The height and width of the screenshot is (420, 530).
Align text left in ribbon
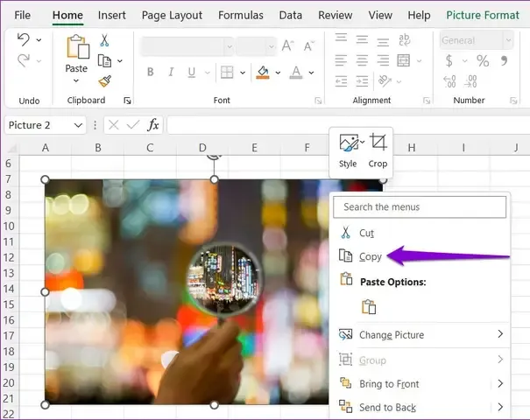(341, 60)
